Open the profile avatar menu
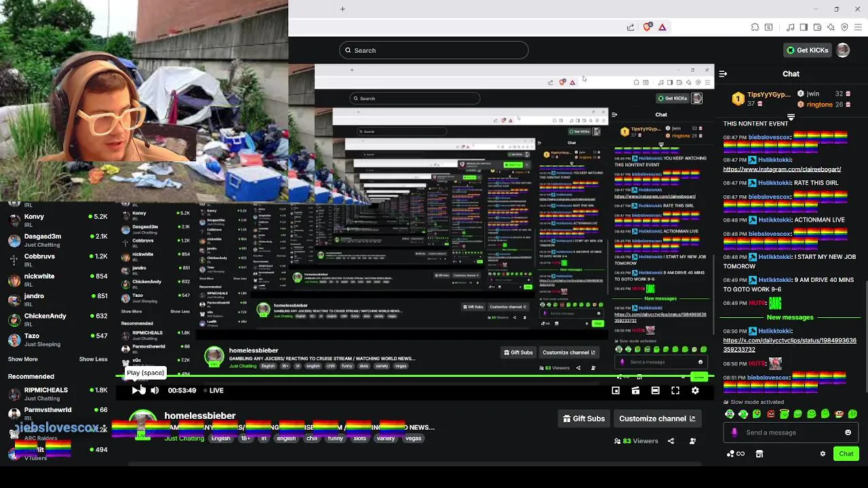This screenshot has width=868, height=488. point(843,50)
